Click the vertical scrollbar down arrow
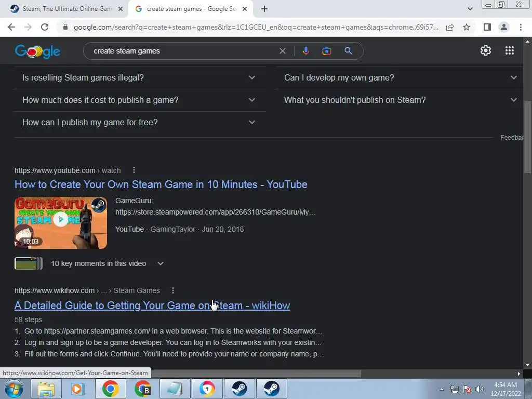Image resolution: width=532 pixels, height=399 pixels. [527, 365]
